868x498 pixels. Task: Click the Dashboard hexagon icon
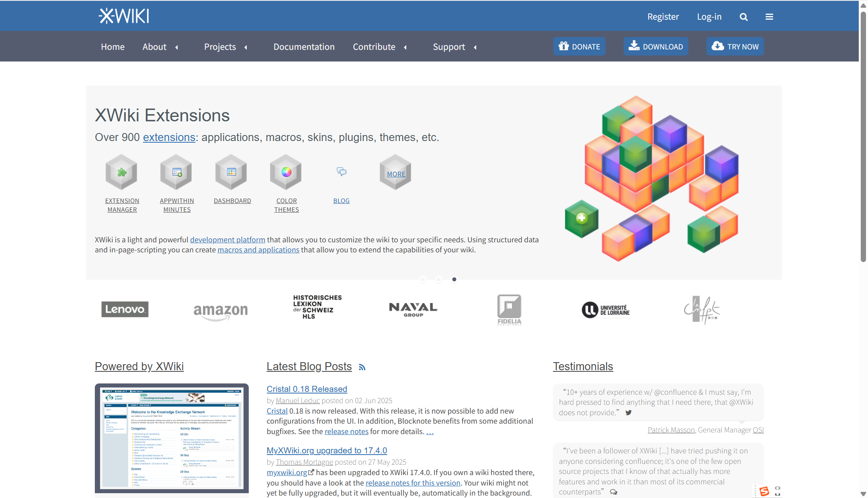231,172
